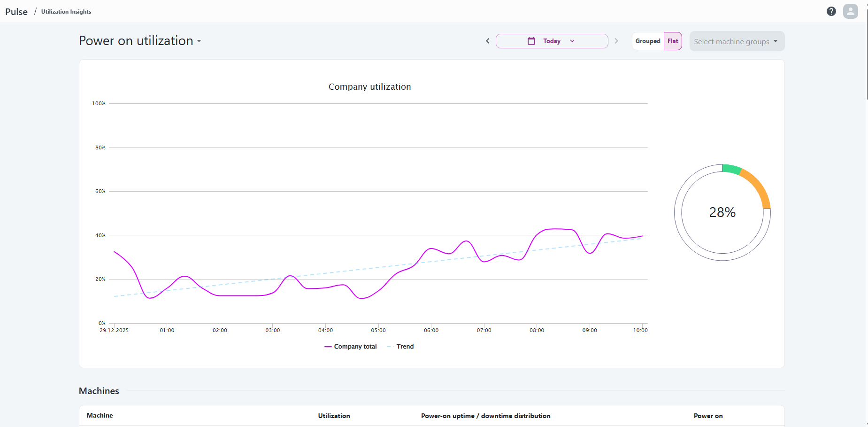Open the user avatar icon

850,11
